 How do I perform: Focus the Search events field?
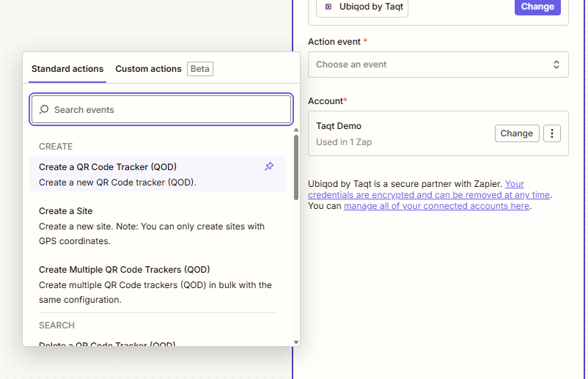[x=161, y=109]
